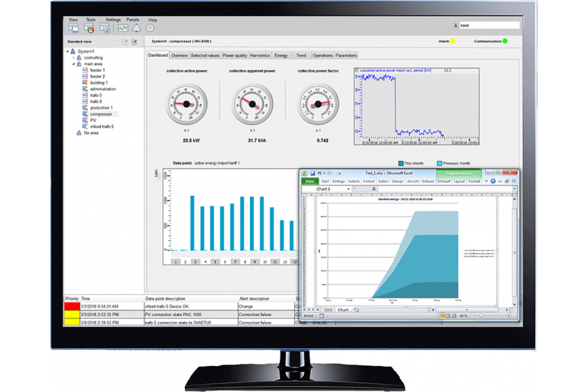Viewport: 588px width, 392px height.
Task: Click the Excel save icon
Action: (313, 173)
